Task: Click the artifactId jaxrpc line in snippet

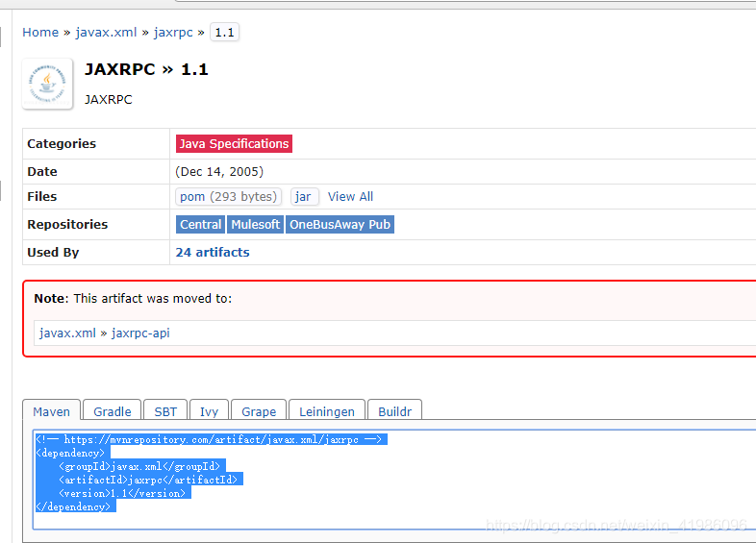Action: click(148, 480)
